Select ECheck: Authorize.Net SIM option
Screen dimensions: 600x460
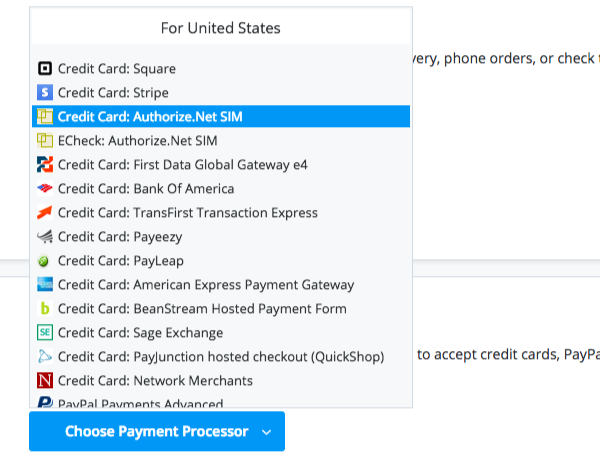[137, 141]
